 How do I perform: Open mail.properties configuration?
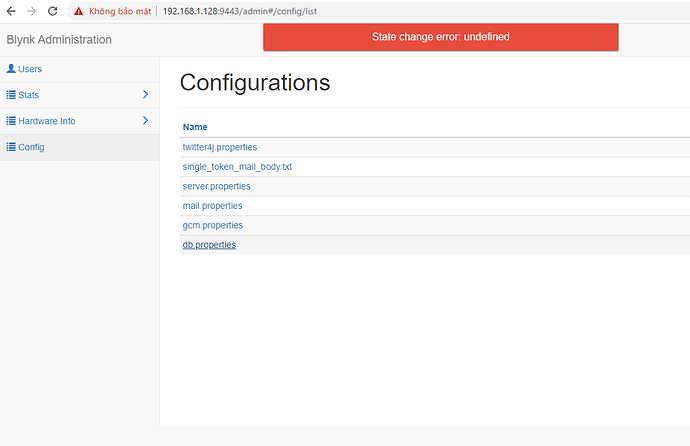213,206
